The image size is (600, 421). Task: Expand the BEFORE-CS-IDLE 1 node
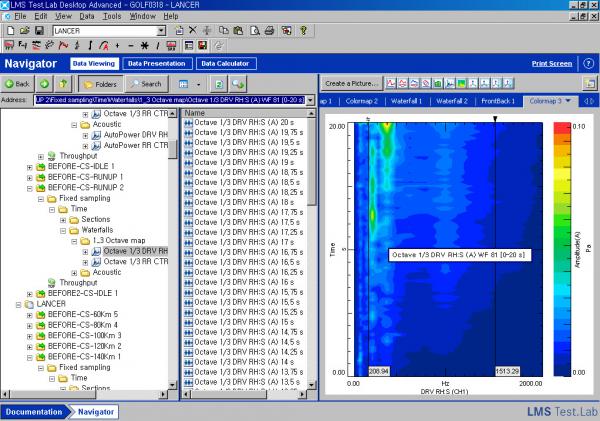click(29, 167)
